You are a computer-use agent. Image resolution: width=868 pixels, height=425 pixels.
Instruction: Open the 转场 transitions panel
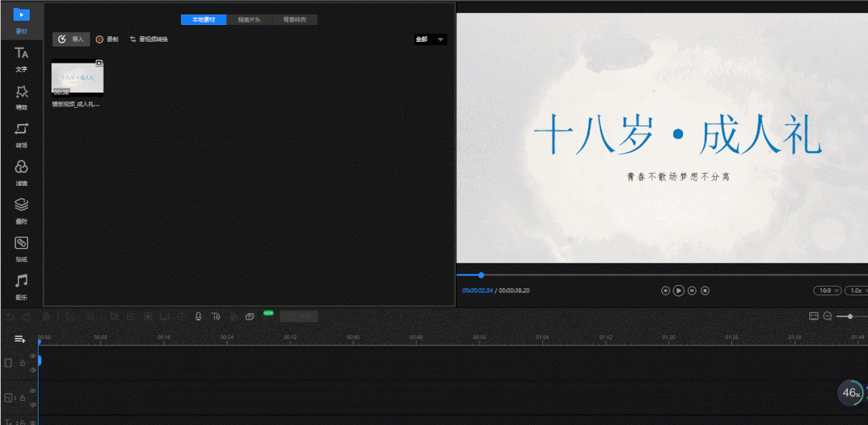[x=21, y=135]
